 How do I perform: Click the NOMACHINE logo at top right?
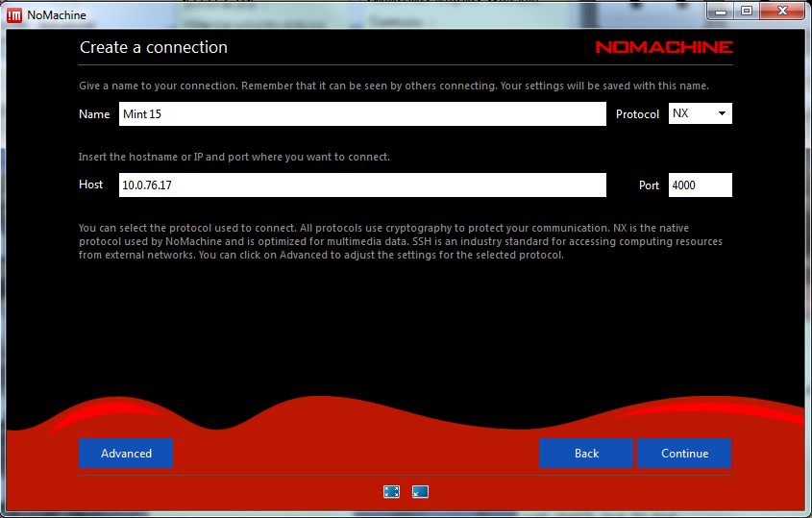click(x=664, y=47)
